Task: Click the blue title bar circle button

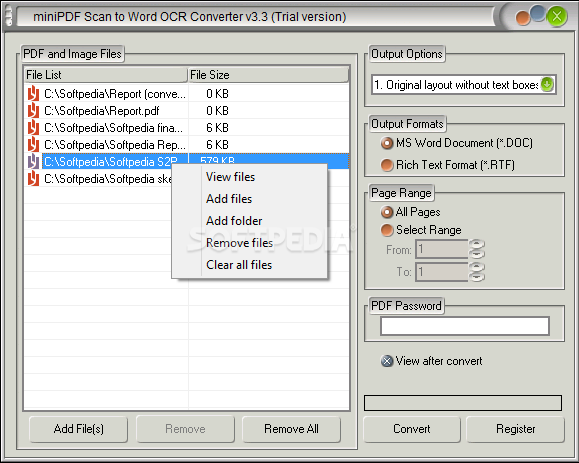Action: click(538, 13)
